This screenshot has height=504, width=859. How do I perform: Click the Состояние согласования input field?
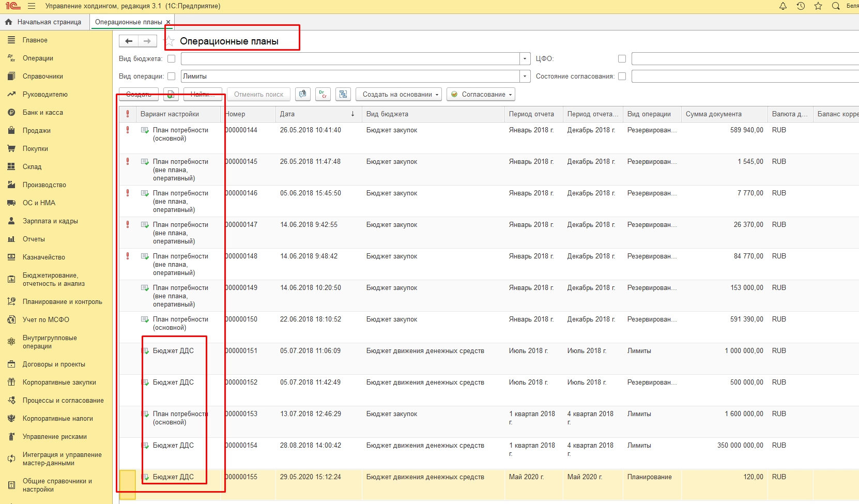point(744,77)
